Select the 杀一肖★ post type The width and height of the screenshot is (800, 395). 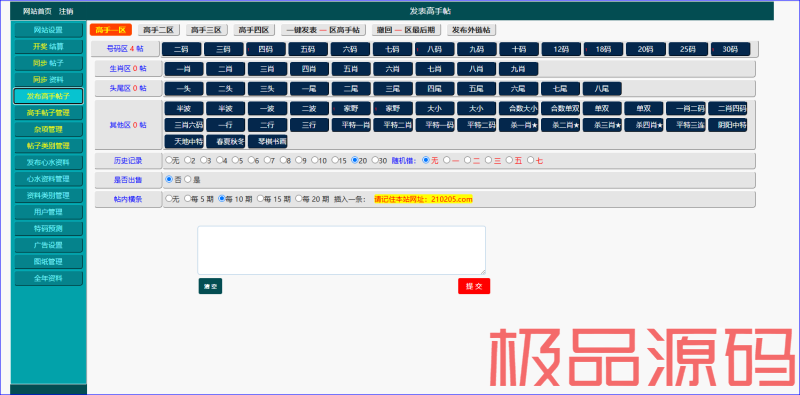pos(518,125)
